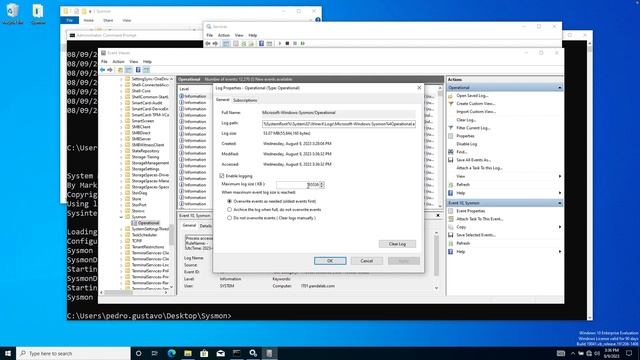Image resolution: width=640 pixels, height=360 pixels.
Task: Click OK in Log Properties dialog
Action: (x=330, y=261)
